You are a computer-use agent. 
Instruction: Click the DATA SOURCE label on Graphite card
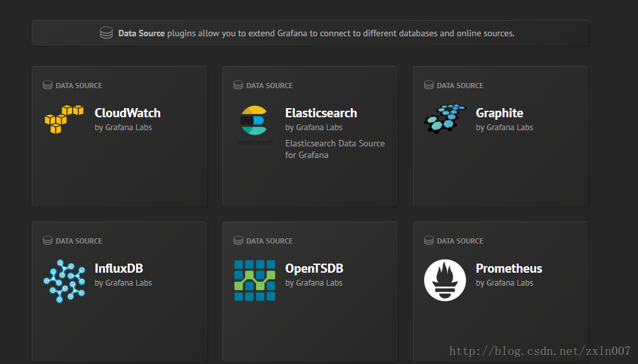pyautogui.click(x=460, y=85)
